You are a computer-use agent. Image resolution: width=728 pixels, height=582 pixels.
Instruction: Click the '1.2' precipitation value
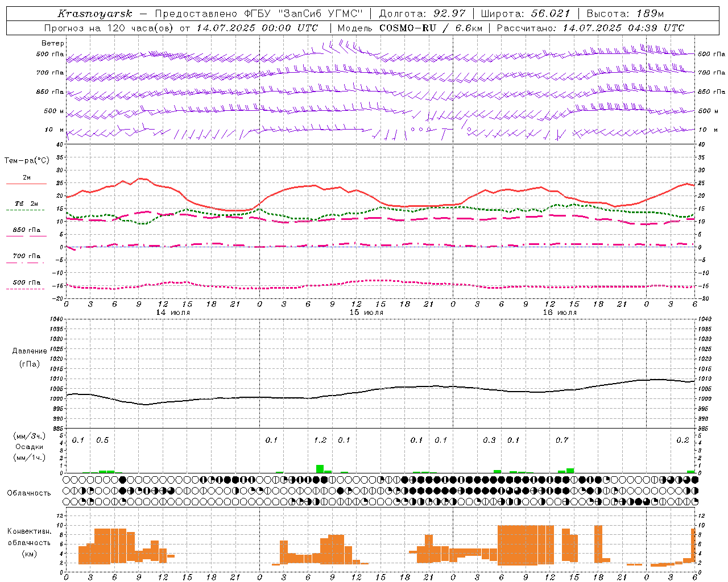coord(320,440)
